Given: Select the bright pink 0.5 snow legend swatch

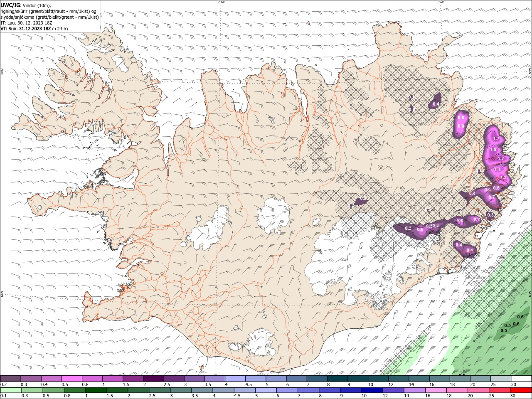Looking at the screenshot, I should (x=71, y=379).
